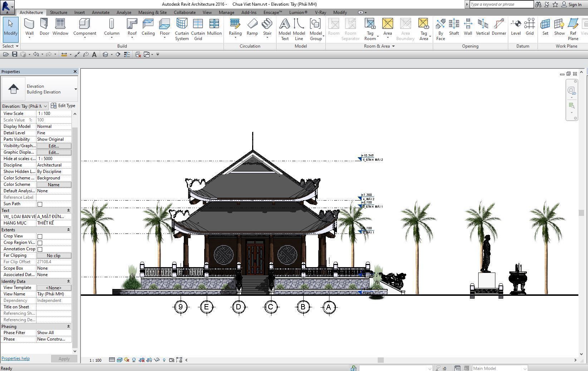Enable the Sun Path checkbox

tap(40, 204)
